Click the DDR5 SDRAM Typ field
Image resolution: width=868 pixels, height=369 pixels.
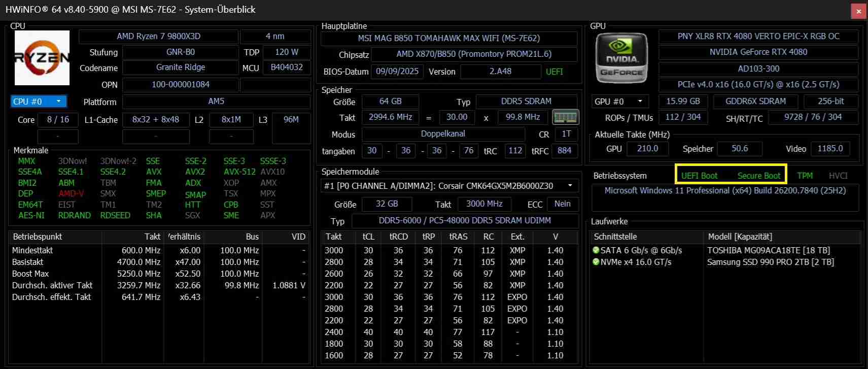(526, 102)
